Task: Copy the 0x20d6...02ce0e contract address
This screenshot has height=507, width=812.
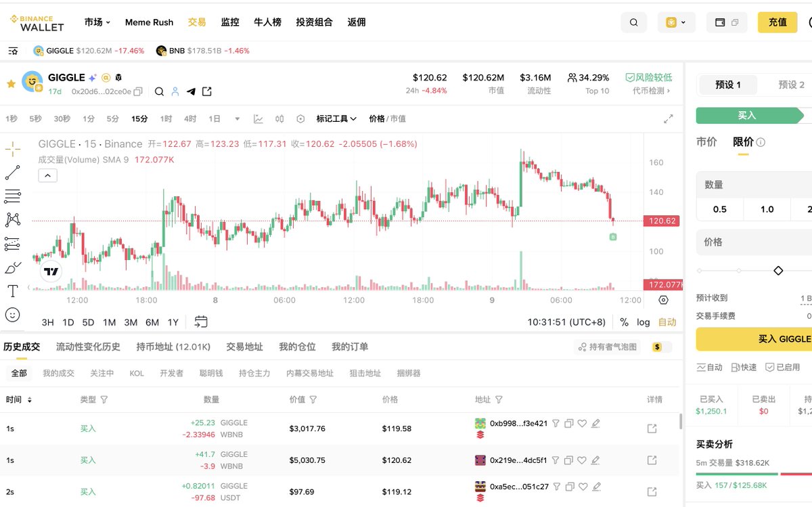Action: (138, 91)
